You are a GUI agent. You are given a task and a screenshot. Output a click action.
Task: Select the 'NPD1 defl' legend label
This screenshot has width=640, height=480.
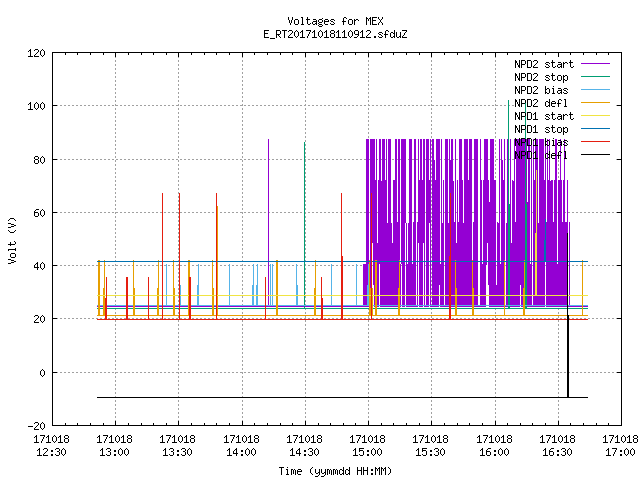coord(541,156)
